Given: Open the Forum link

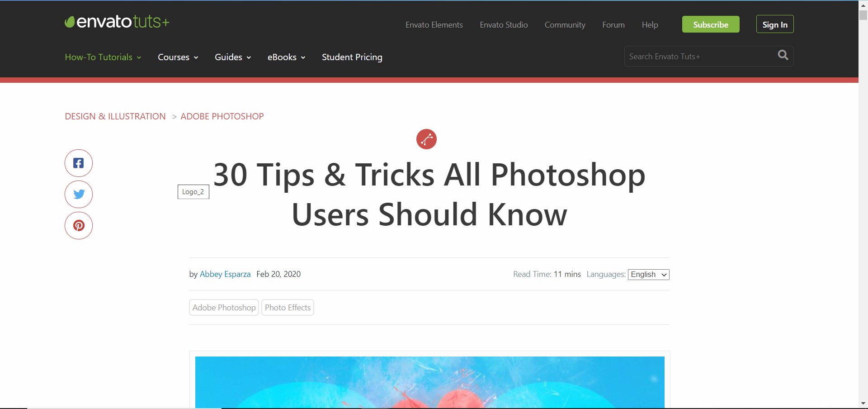Looking at the screenshot, I should coord(613,25).
